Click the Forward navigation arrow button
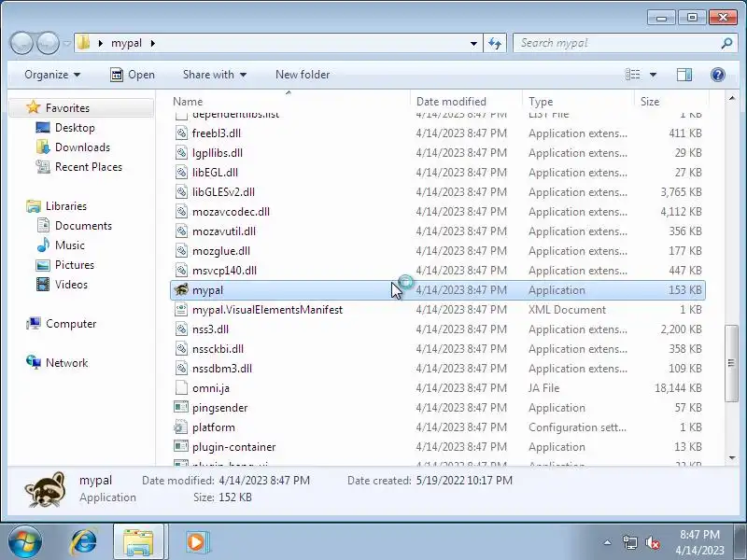The height and width of the screenshot is (560, 747). click(x=48, y=43)
